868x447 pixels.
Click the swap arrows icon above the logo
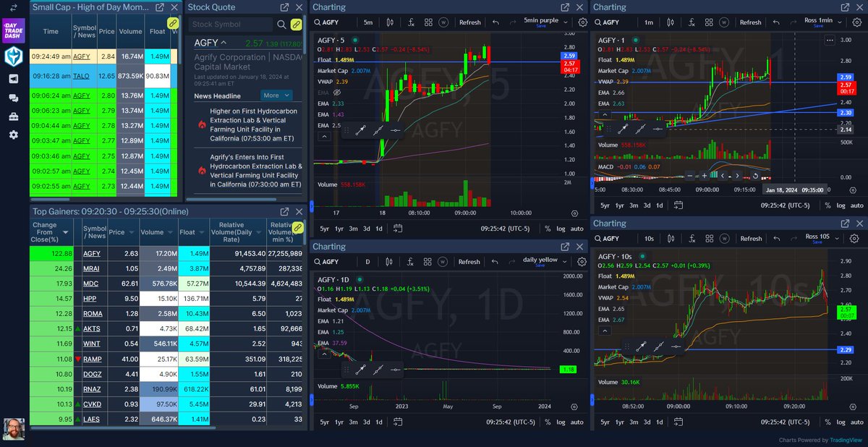[14, 8]
